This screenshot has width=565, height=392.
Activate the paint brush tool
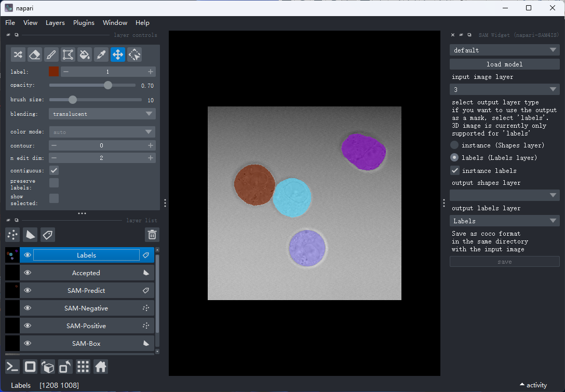(x=51, y=55)
